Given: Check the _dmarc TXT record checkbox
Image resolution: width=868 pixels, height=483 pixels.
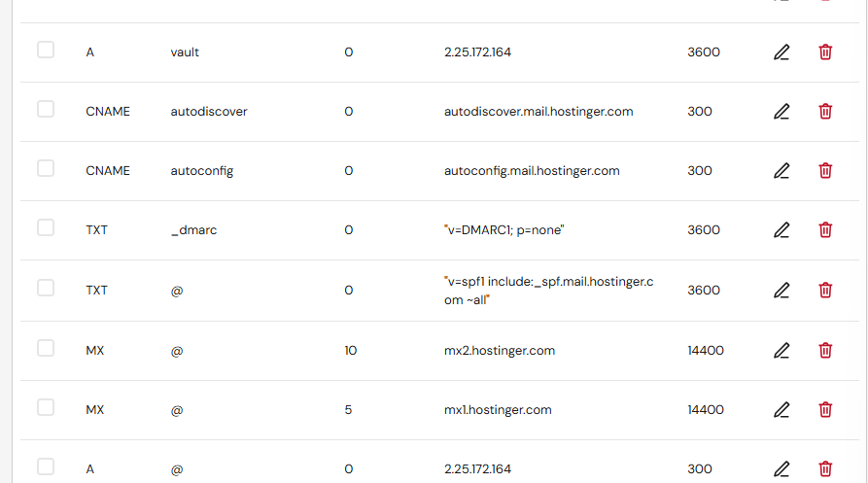Looking at the screenshot, I should (46, 227).
